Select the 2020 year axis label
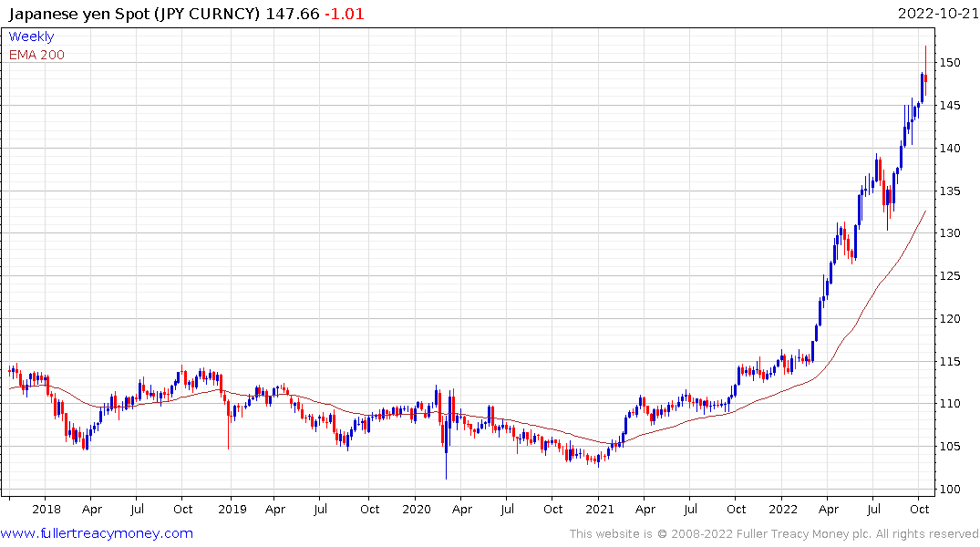Viewport: 980px width, 547px height. [x=416, y=510]
